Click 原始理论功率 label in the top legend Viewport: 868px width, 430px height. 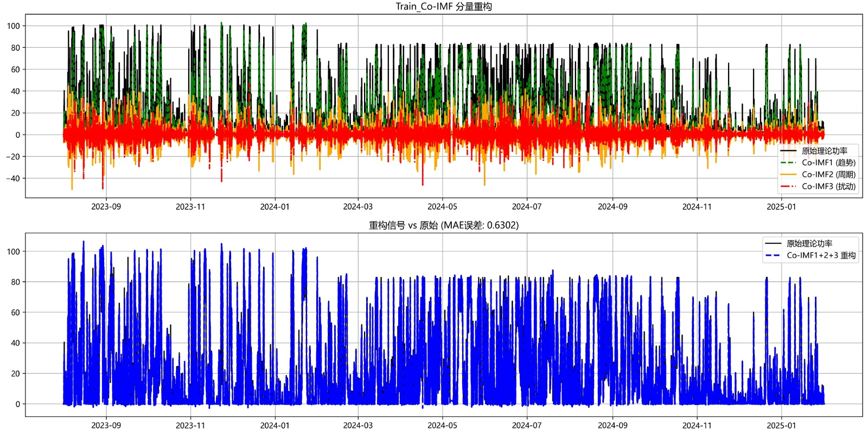(x=824, y=151)
